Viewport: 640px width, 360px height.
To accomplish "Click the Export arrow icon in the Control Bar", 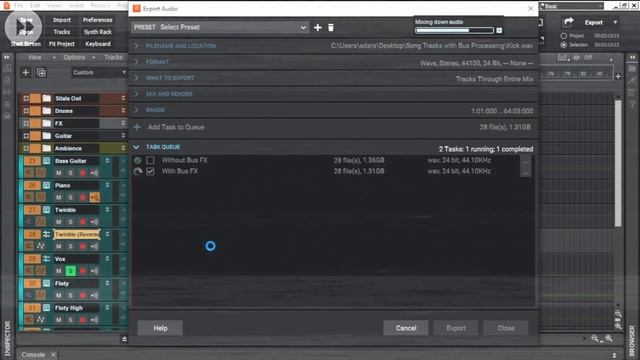I will [568, 22].
